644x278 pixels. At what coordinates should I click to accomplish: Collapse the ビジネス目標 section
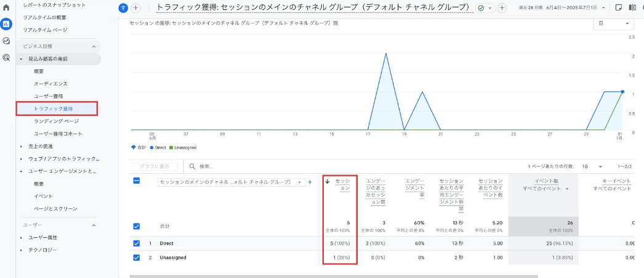[94, 46]
